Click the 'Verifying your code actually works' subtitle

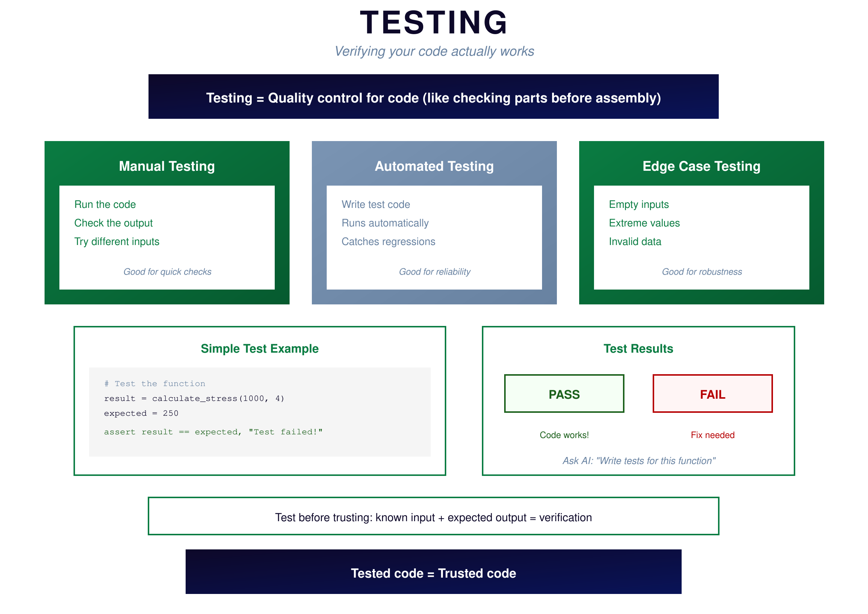coord(434,52)
